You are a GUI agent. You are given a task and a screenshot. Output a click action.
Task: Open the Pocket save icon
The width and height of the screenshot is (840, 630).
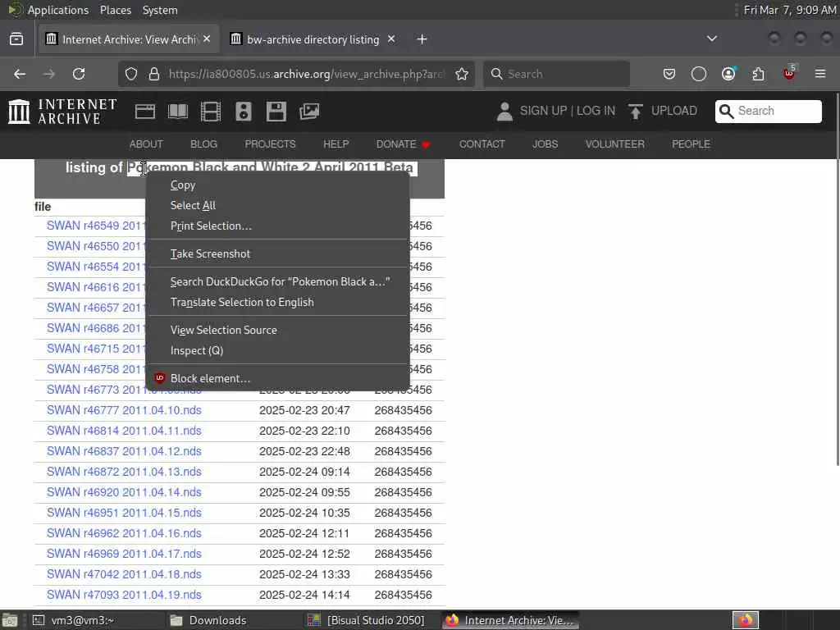[669, 74]
